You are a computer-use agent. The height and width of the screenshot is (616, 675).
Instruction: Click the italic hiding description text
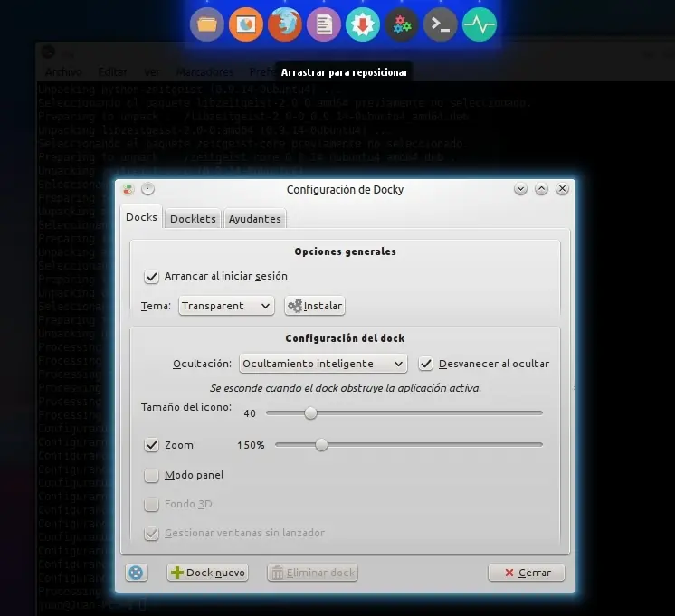click(346, 388)
